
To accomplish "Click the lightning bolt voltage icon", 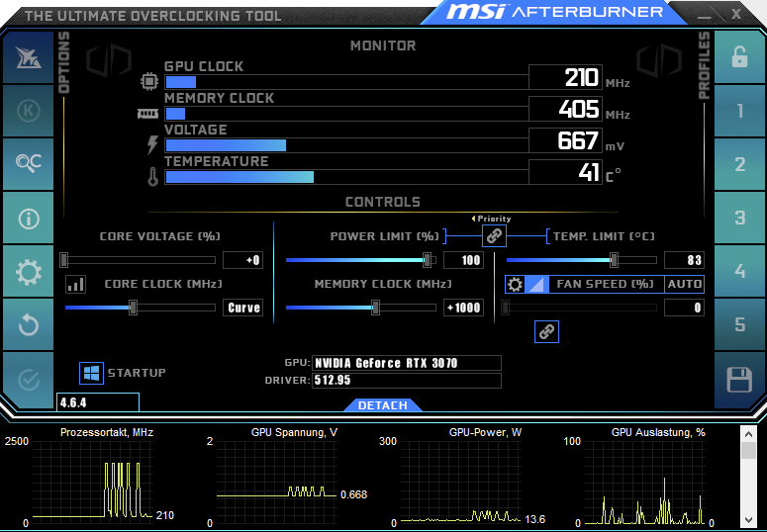I will click(x=152, y=144).
